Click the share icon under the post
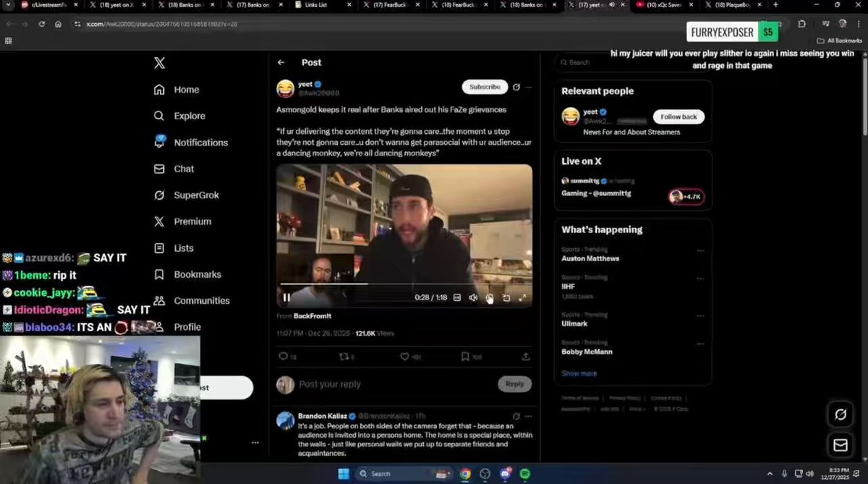The width and height of the screenshot is (868, 484). point(526,357)
